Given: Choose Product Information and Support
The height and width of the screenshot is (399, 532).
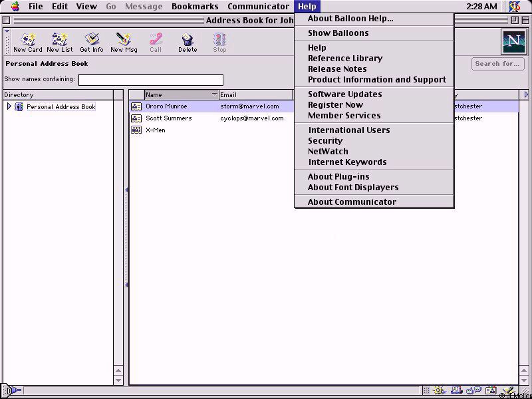Looking at the screenshot, I should pos(374,80).
